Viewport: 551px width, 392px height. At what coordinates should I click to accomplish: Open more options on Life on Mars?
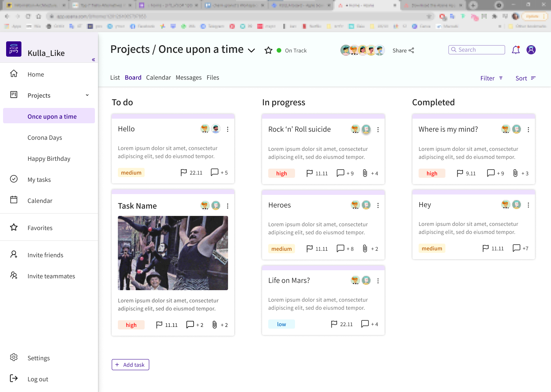click(378, 281)
